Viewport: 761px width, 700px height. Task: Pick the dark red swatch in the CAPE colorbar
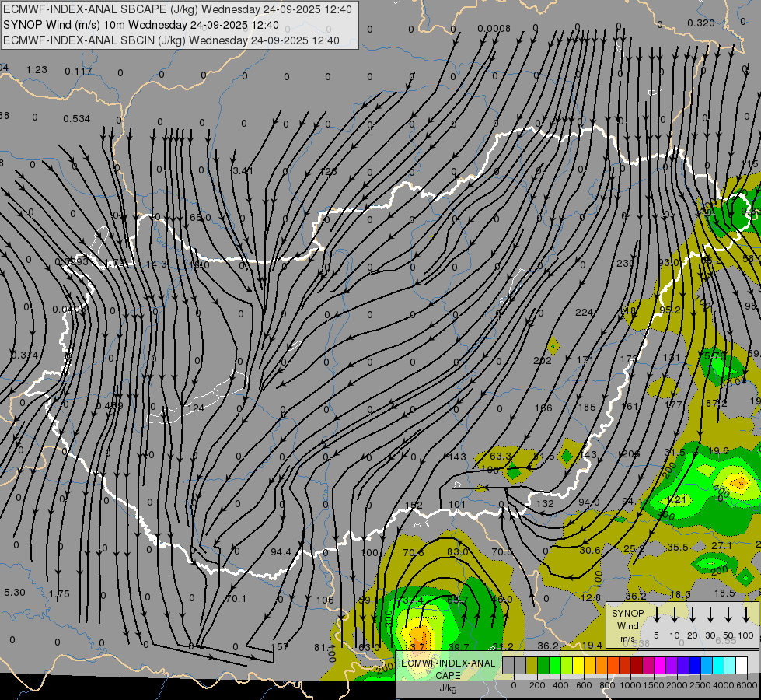637,665
